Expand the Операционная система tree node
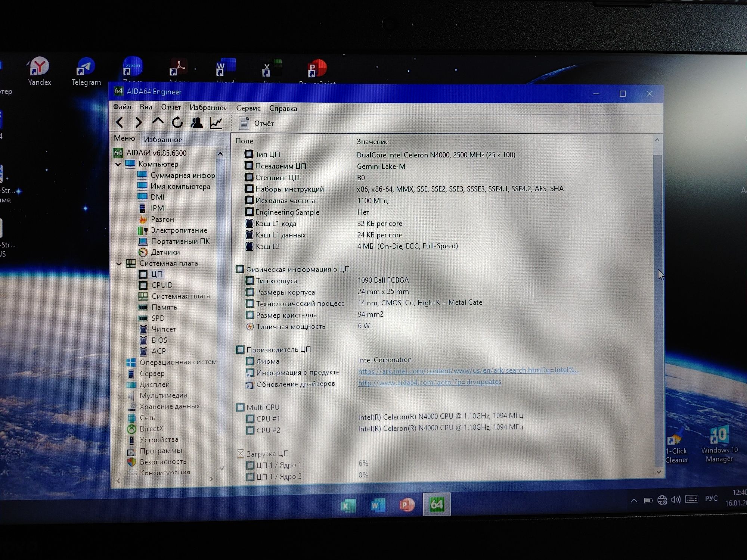Viewport: 747px width, 560px height. pos(120,363)
